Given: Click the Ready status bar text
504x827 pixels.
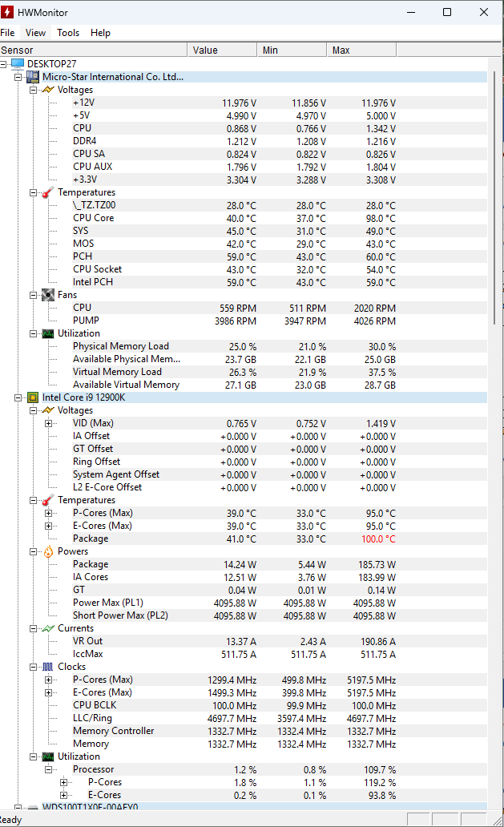Looking at the screenshot, I should point(10,820).
